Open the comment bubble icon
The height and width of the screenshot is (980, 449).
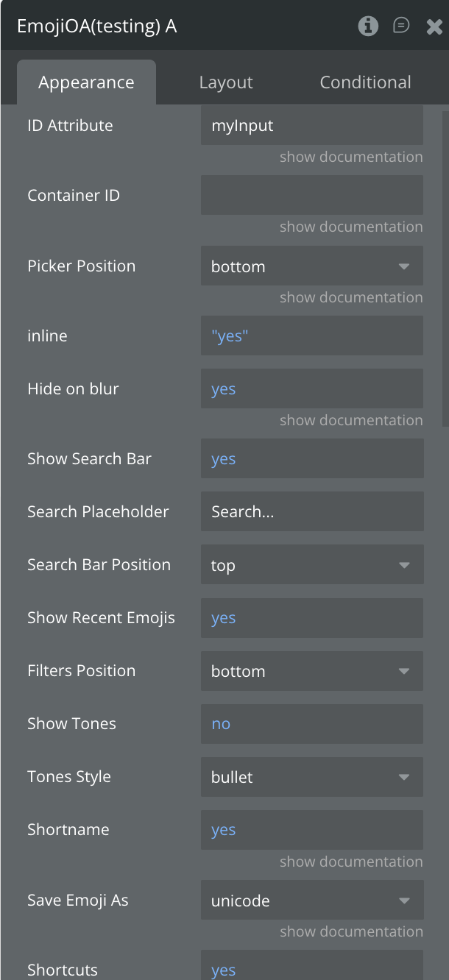401,26
